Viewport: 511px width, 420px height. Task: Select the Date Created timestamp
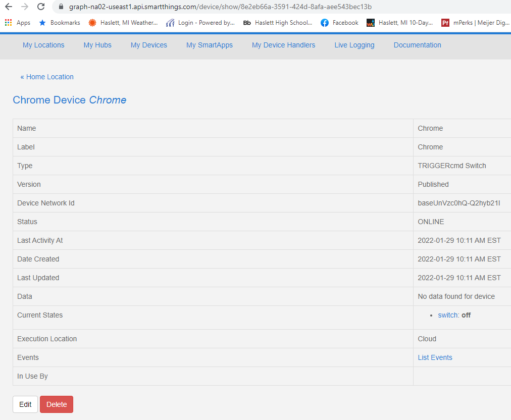[x=459, y=259]
